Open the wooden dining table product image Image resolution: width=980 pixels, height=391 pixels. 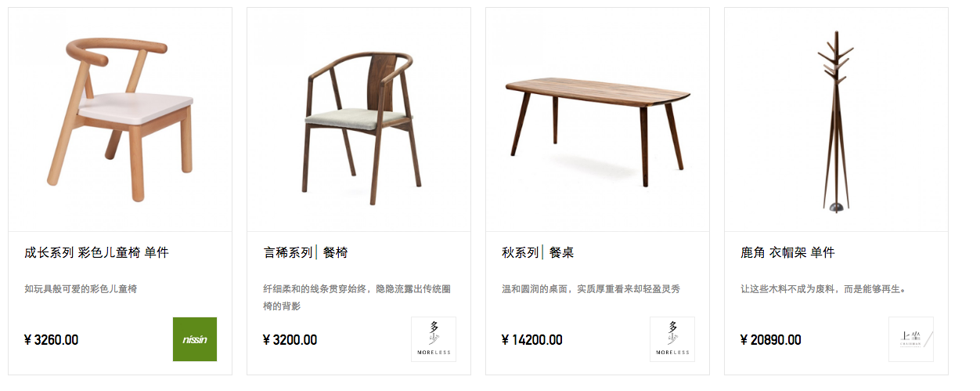point(598,120)
